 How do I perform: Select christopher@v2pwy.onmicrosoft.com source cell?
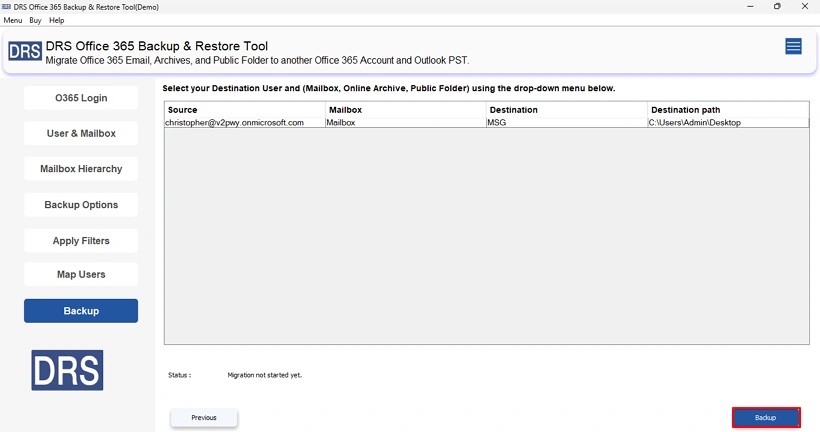click(x=245, y=122)
